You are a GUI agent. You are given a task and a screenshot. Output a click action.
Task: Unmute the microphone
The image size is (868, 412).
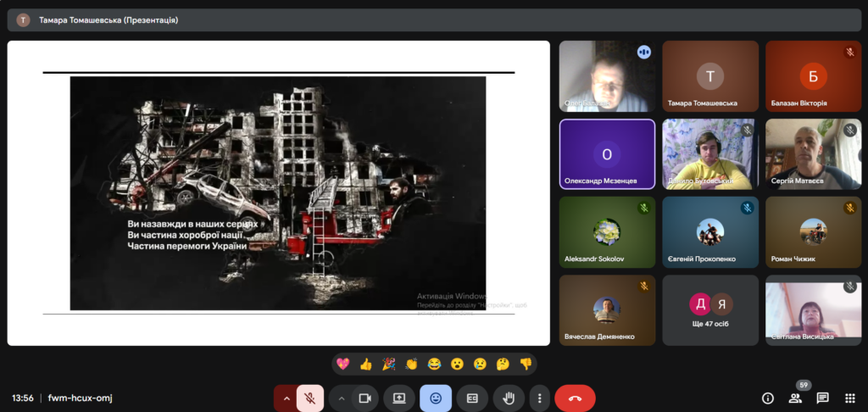[310, 398]
